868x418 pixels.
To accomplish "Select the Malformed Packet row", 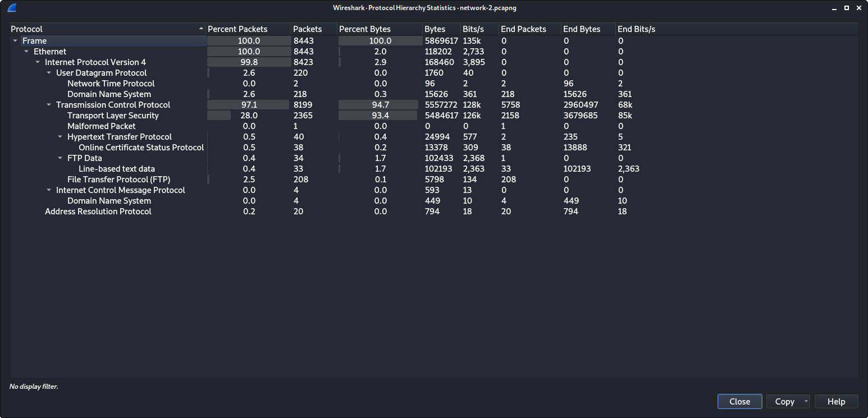I will coord(433,126).
